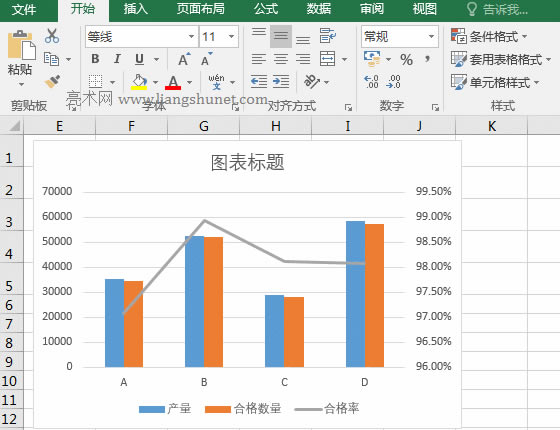Open alignment settings dialog launcher

click(x=348, y=107)
